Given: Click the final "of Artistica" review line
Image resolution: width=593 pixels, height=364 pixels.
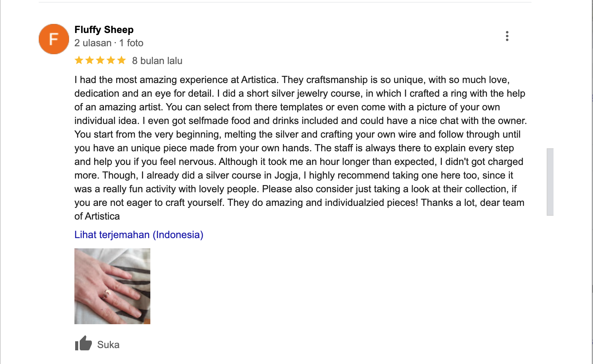Looking at the screenshot, I should coord(97,217).
